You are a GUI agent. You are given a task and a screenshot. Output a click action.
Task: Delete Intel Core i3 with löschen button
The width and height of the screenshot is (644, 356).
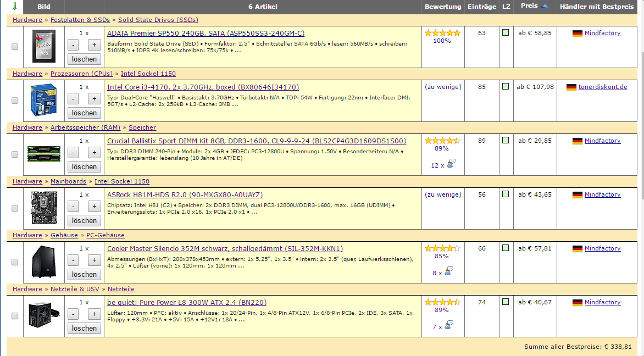click(x=84, y=113)
